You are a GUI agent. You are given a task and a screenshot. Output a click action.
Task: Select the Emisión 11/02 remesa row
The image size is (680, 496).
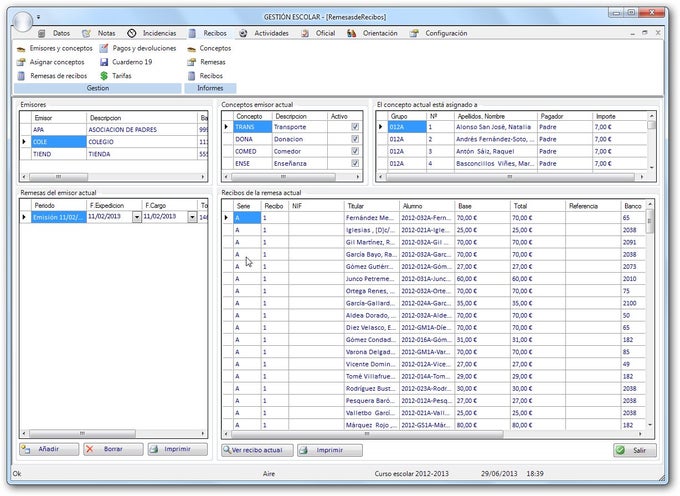click(114, 217)
